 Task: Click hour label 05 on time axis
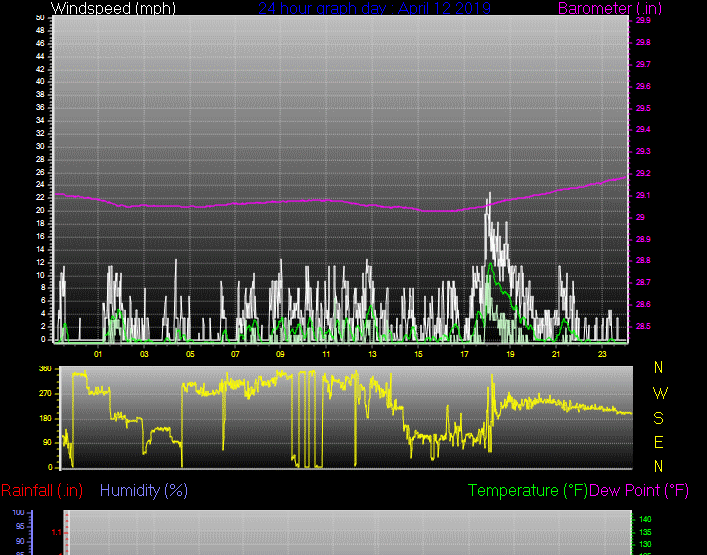pyautogui.click(x=190, y=354)
